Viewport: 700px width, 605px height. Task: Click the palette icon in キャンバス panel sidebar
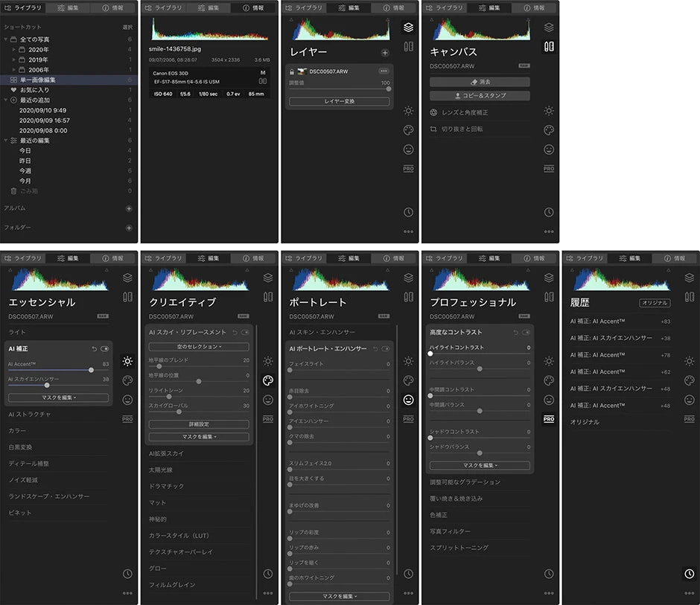[549, 130]
